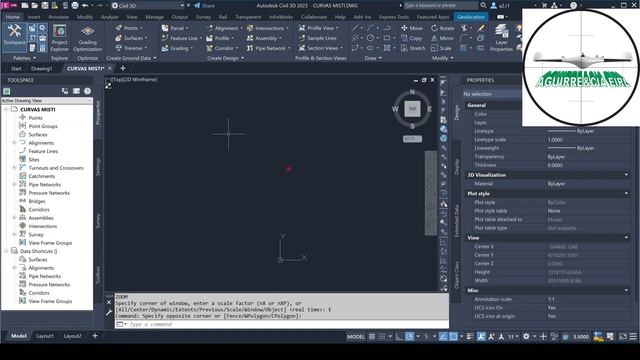640x360 pixels.
Task: Start the Circle drawing tool
Action: (x=370, y=38)
